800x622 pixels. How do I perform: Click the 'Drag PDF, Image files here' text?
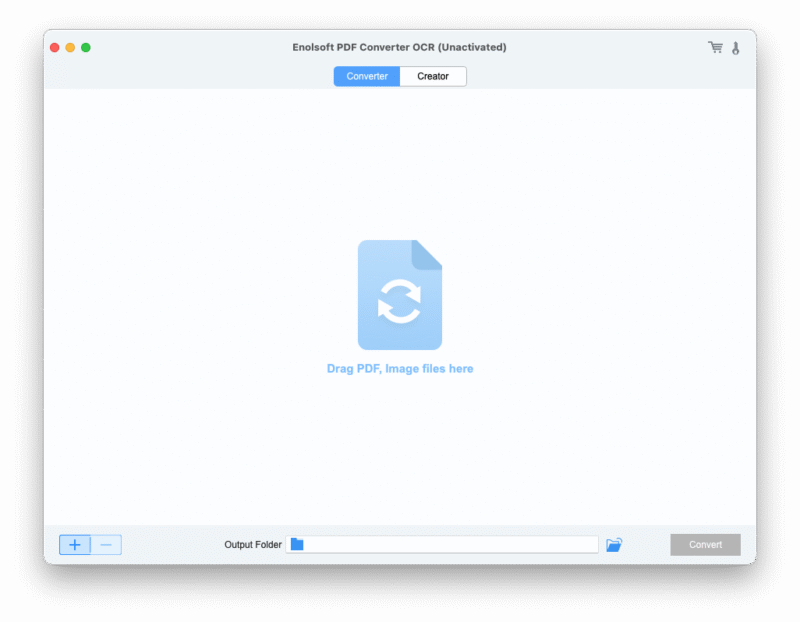[x=400, y=368]
